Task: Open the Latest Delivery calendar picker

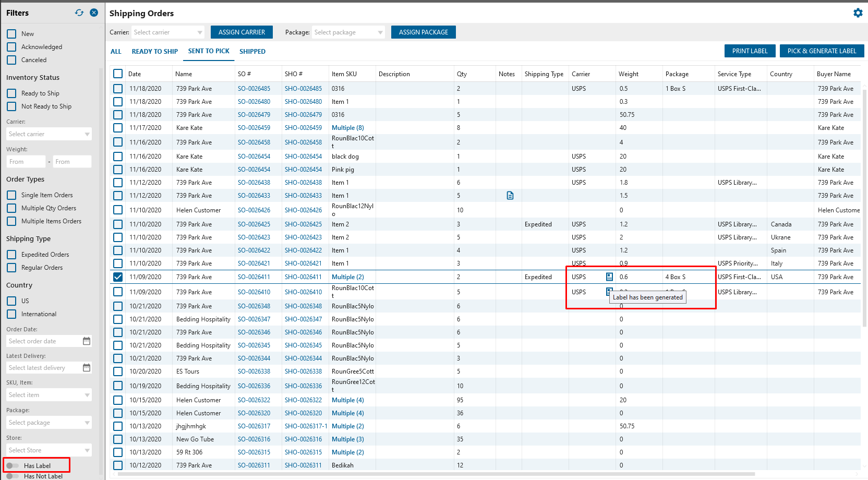Action: (87, 368)
